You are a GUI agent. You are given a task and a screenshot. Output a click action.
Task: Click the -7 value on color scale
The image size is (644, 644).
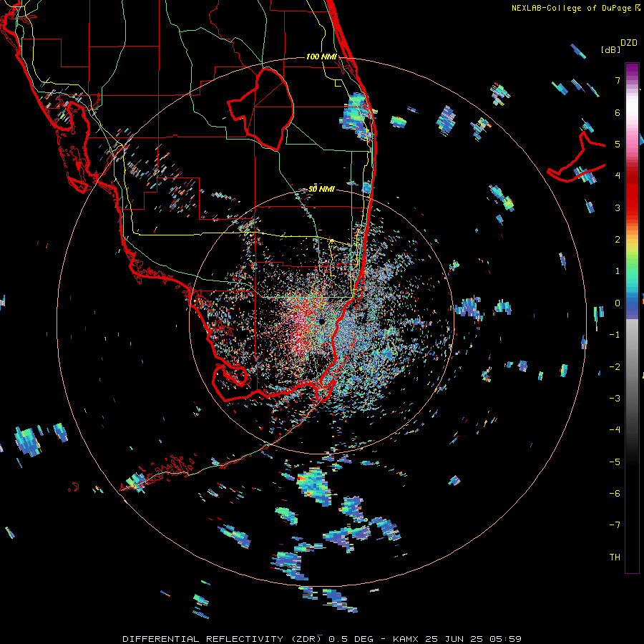point(615,525)
